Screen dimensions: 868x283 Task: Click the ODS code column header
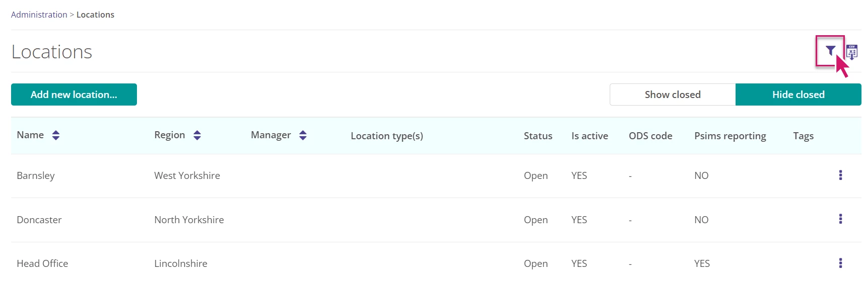(650, 136)
